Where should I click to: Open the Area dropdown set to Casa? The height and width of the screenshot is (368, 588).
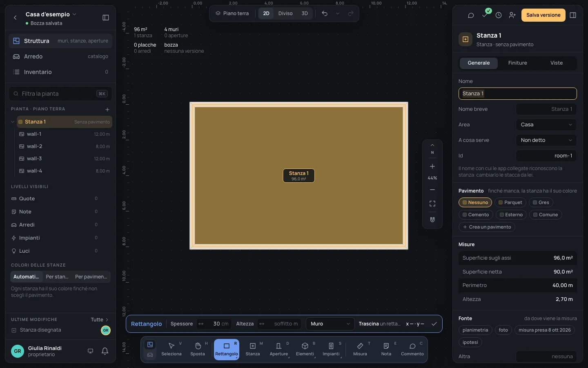click(x=546, y=125)
